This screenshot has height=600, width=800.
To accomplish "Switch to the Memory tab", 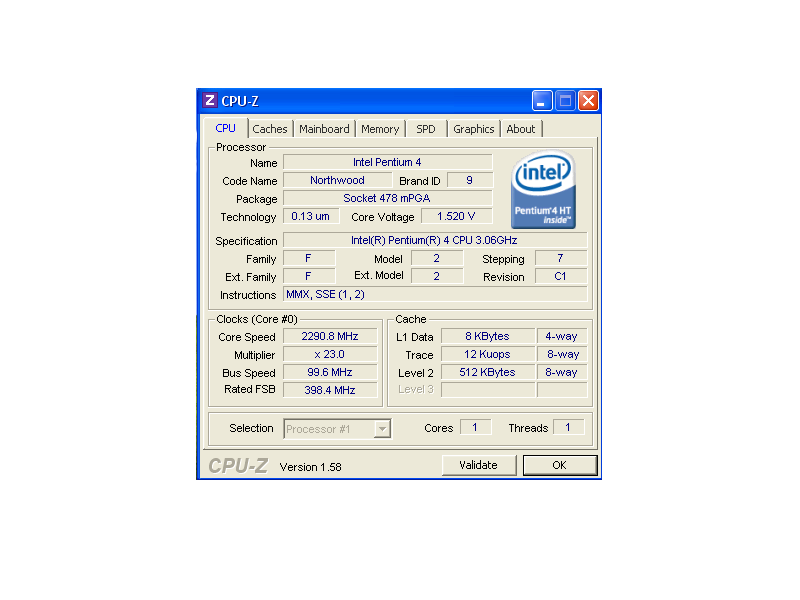I will tap(380, 129).
